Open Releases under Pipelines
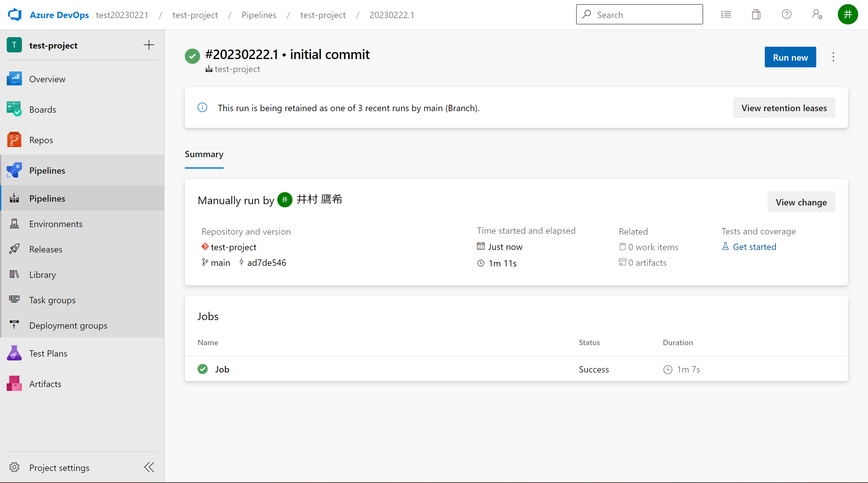 click(45, 249)
